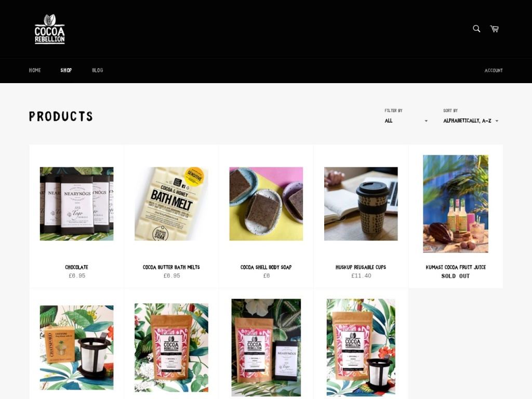Select the Shop menu item
Viewport: 532px width, 399px height.
(66, 70)
